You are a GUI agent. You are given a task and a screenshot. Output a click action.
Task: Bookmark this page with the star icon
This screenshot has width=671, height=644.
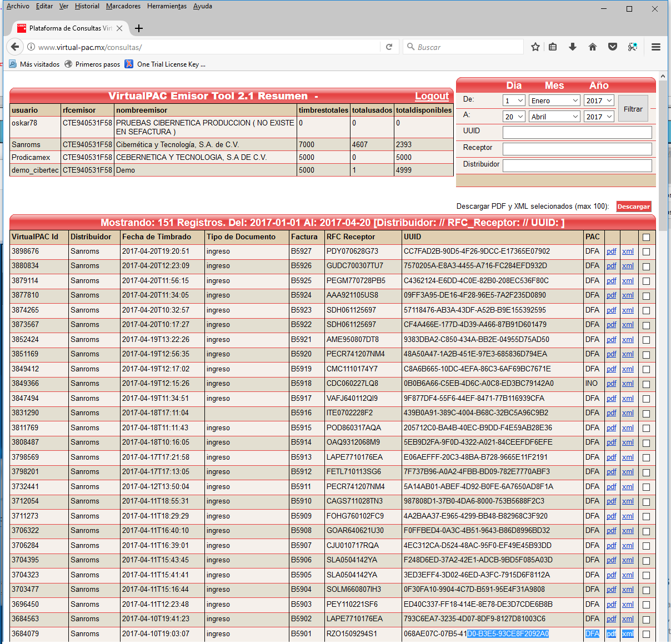pos(535,47)
